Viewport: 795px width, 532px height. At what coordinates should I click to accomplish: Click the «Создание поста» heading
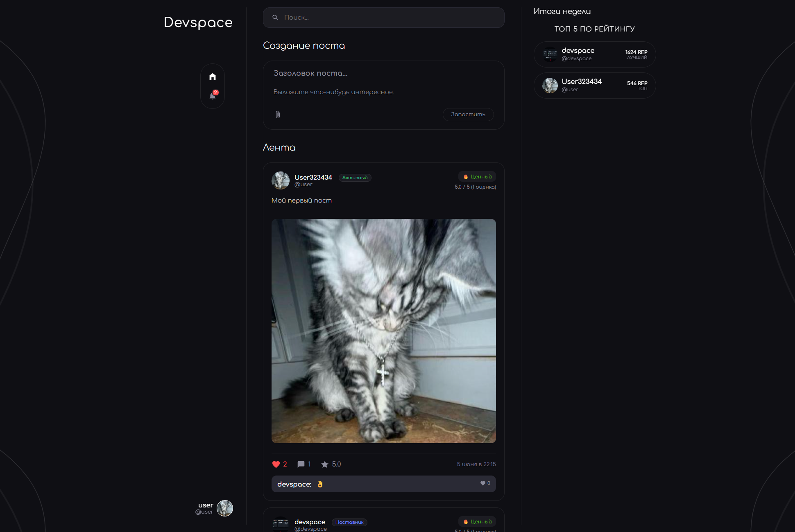coord(304,46)
